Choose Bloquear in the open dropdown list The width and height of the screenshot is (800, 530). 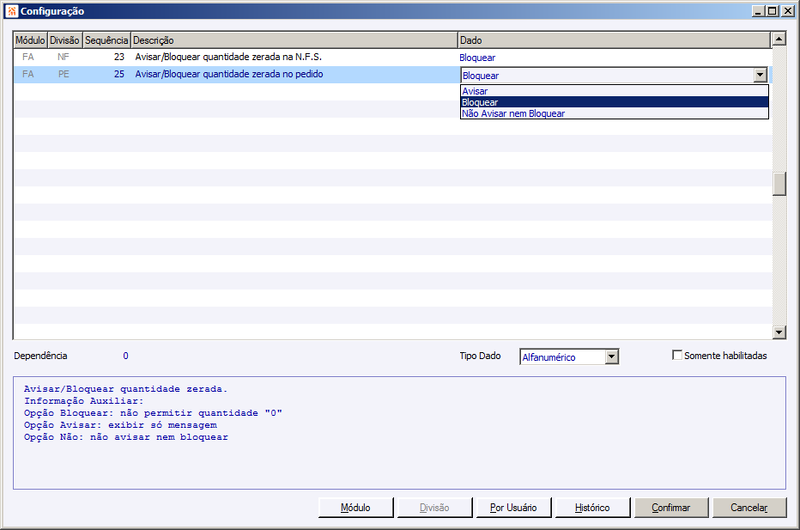614,102
